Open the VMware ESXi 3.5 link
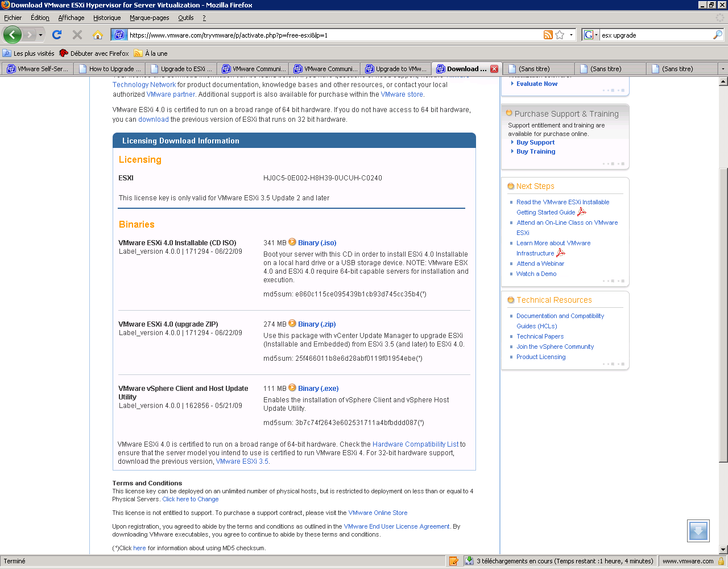728x569 pixels. tap(242, 461)
